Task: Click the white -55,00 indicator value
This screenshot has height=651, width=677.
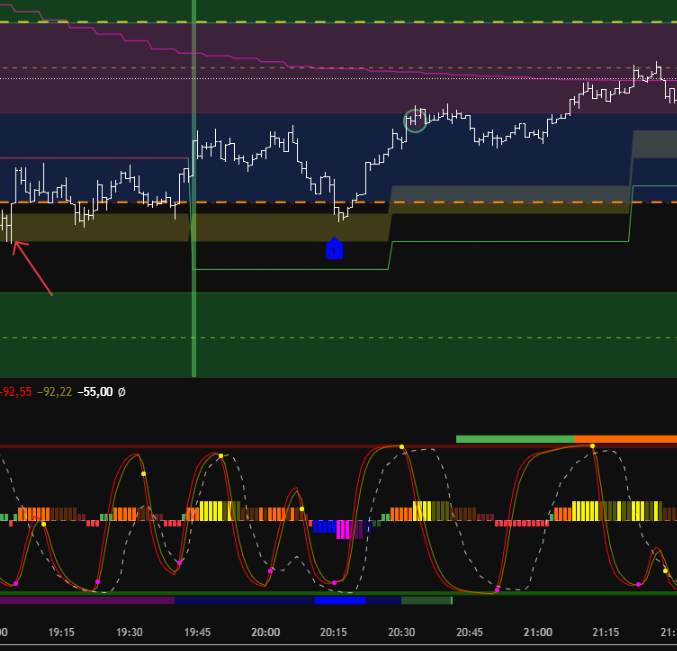Action: [x=97, y=393]
